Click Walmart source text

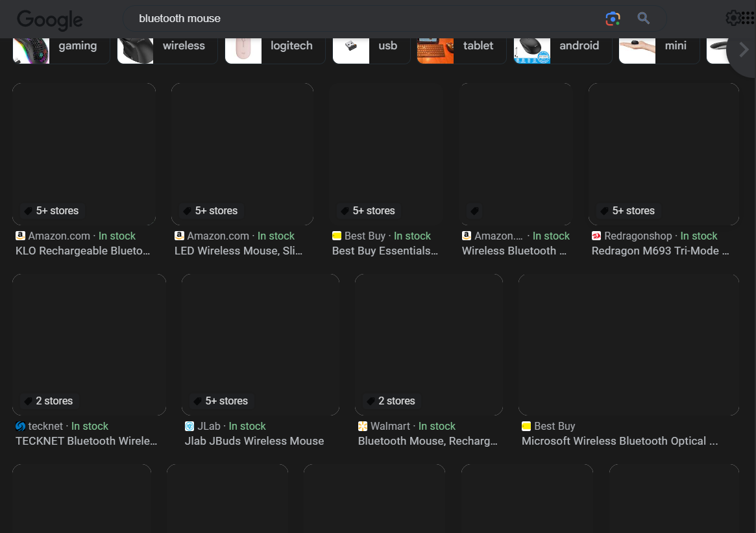[x=390, y=426]
